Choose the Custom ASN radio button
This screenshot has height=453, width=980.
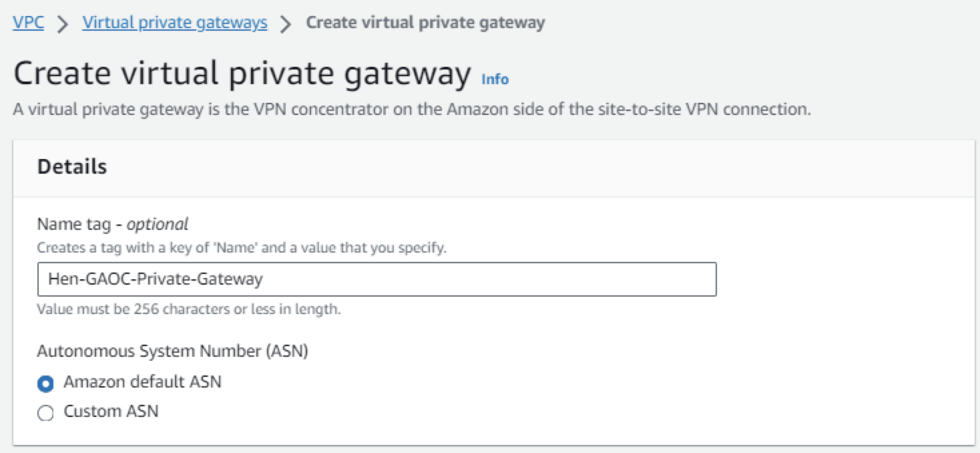tap(45, 414)
